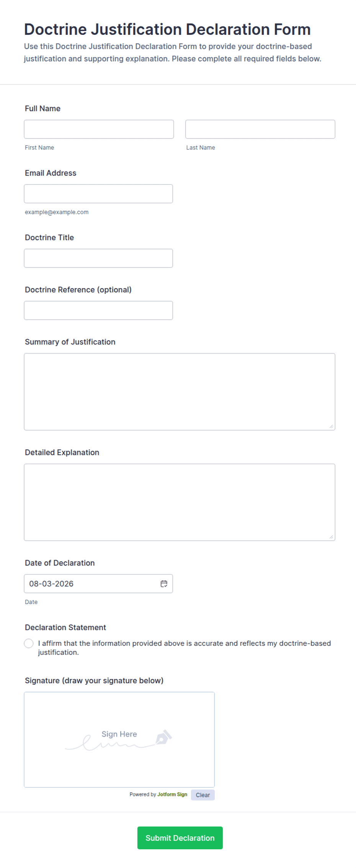The image size is (356, 868).
Task: Click the Jotform Sign logo link
Action: 172,795
